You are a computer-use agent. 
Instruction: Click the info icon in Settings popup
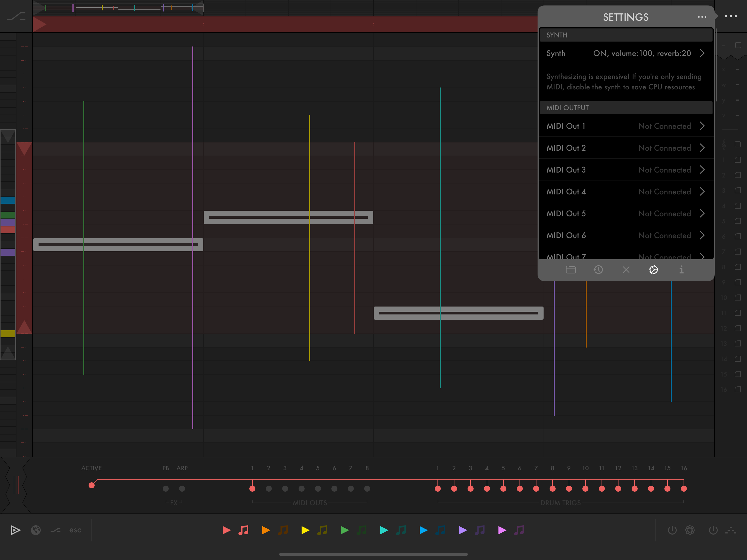[x=681, y=270]
